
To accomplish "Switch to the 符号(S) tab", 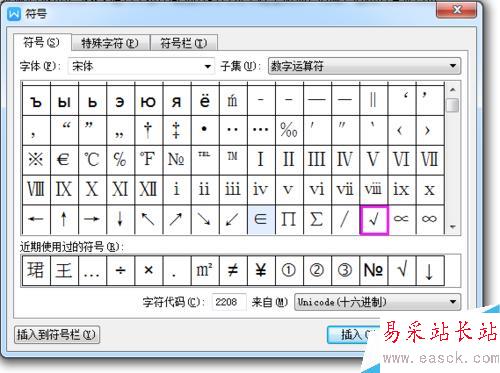I will (x=42, y=43).
